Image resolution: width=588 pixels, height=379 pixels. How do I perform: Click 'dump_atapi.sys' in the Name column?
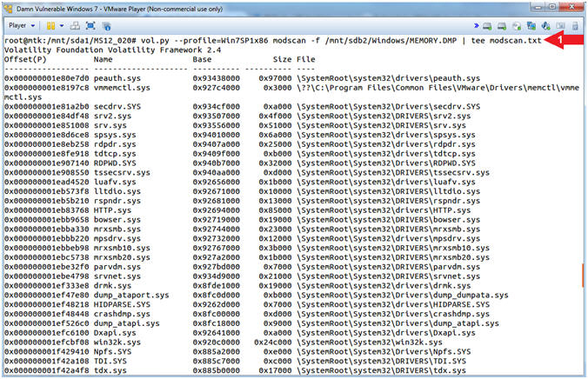pyautogui.click(x=126, y=323)
